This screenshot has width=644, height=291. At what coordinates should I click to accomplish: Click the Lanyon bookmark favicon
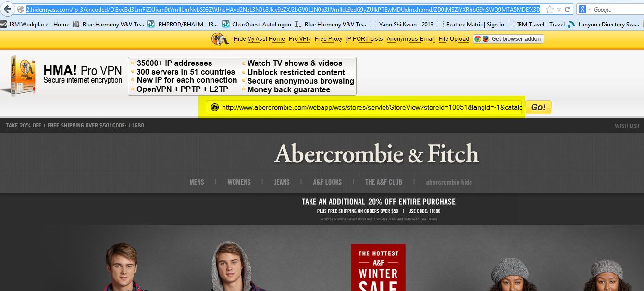pos(571,24)
